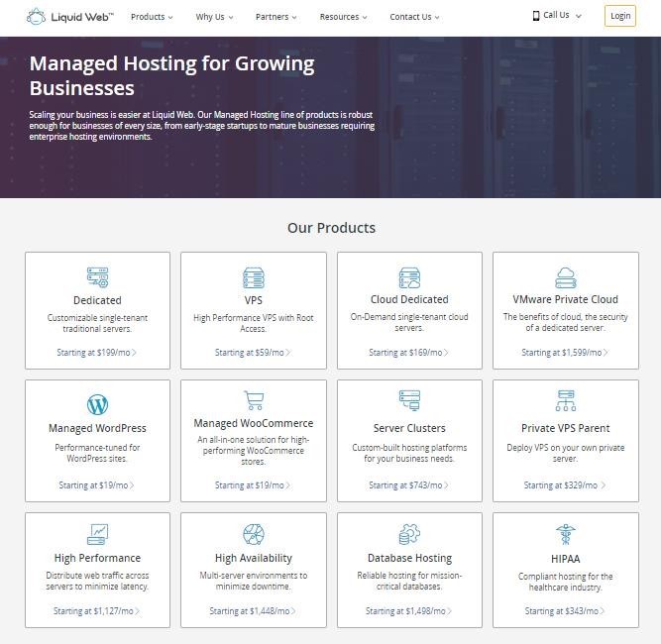Expand the Call Us dropdown arrow

pyautogui.click(x=579, y=16)
